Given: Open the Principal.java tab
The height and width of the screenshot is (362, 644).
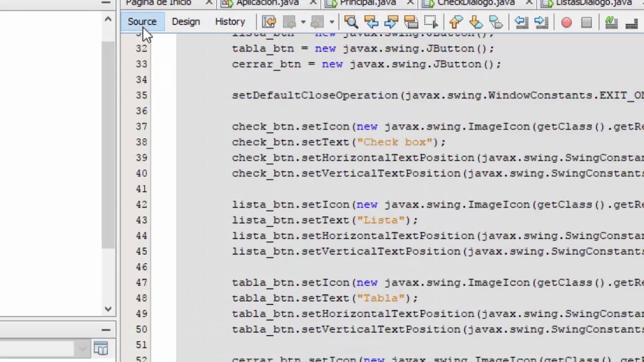Looking at the screenshot, I should click(x=368, y=3).
